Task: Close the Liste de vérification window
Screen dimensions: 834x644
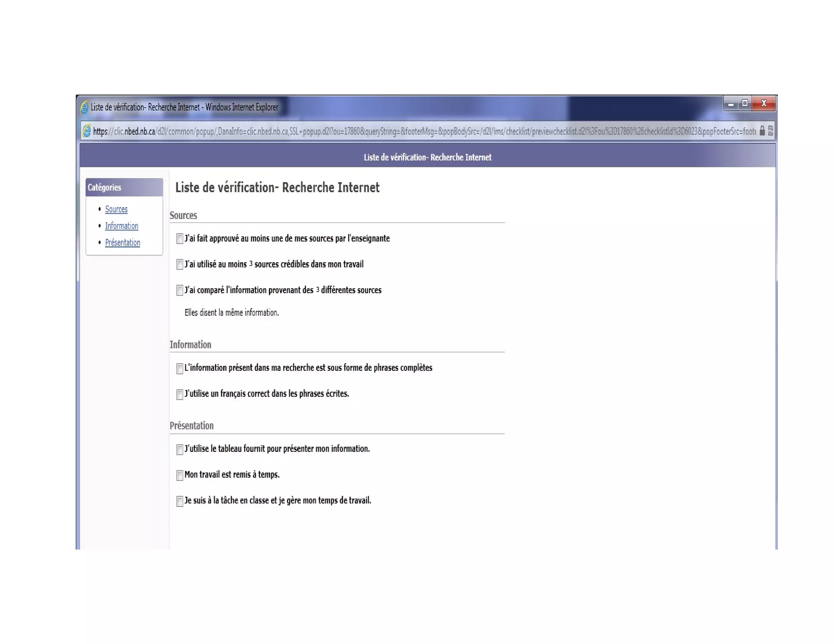Action: 764,103
